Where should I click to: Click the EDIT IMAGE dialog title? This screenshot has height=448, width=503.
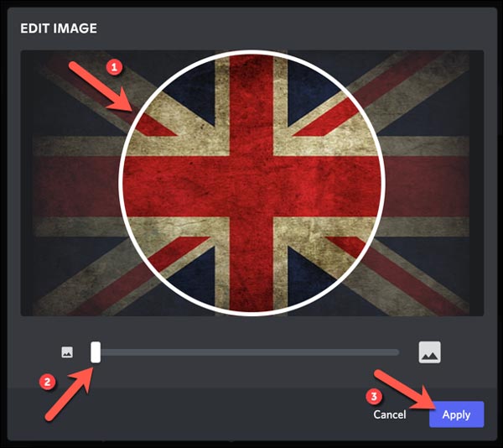[59, 29]
